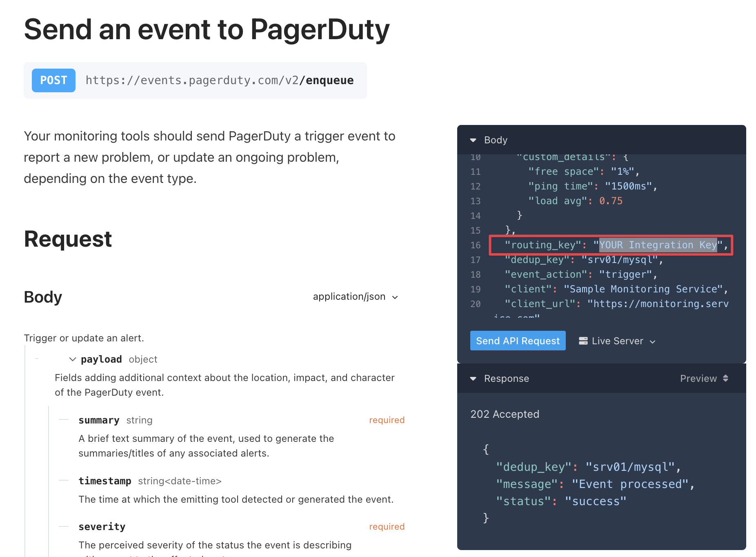The width and height of the screenshot is (756, 557).
Task: Open the Preview response selector
Action: click(x=704, y=379)
